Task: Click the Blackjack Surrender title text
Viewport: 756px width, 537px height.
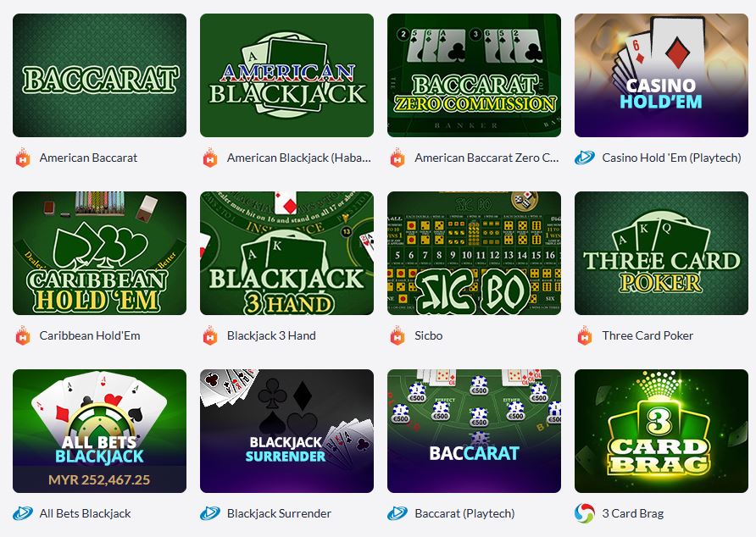Action: click(x=279, y=513)
